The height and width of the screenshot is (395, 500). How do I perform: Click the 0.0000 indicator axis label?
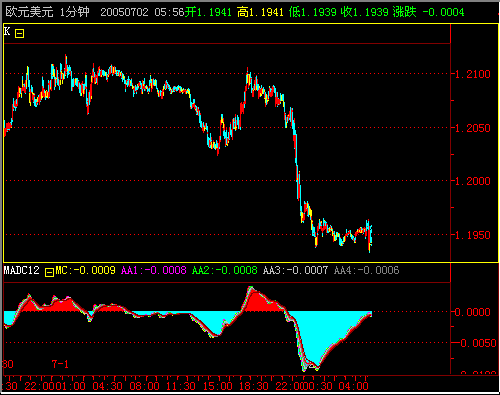pos(473,312)
